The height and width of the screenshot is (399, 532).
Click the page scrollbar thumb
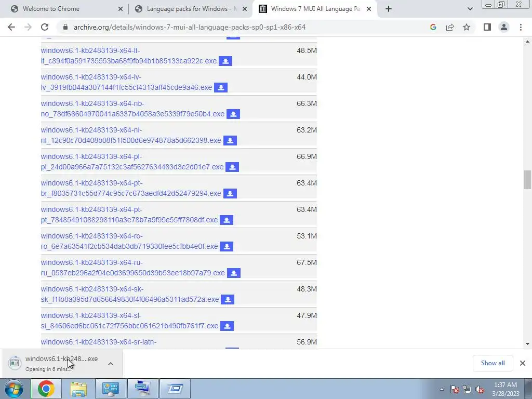[527, 180]
